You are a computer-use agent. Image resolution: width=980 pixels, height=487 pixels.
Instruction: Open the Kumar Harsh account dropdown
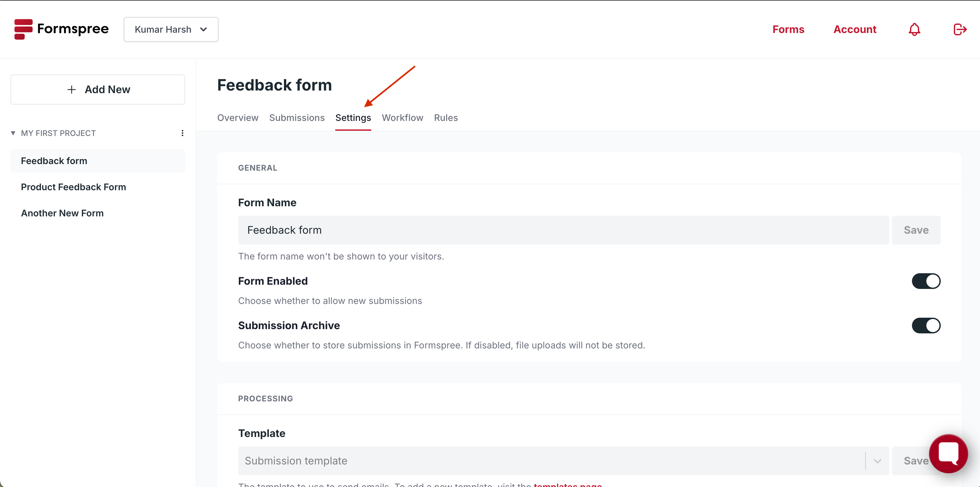[171, 29]
